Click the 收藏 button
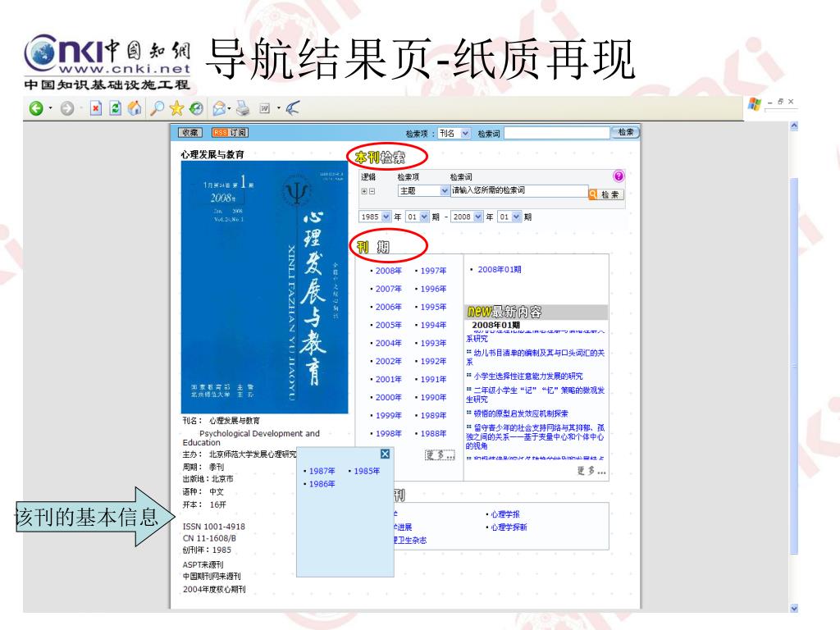This screenshot has width=840, height=630. coord(190,132)
